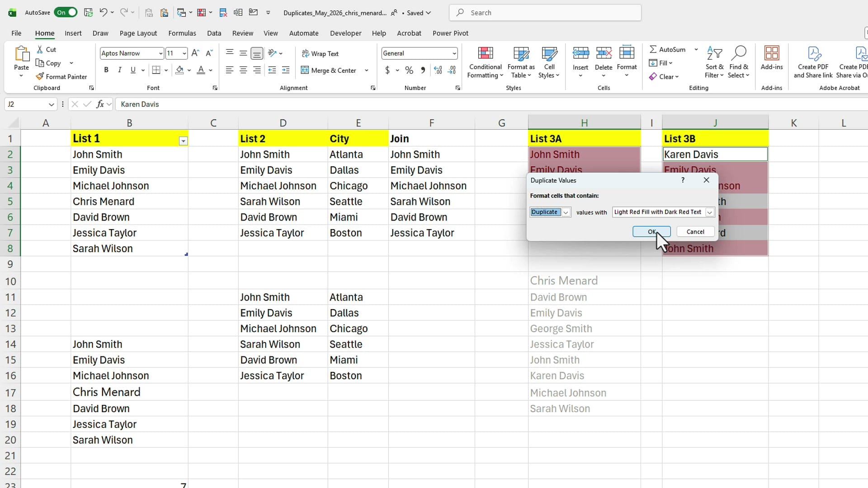
Task: Toggle the AutoSave switch
Action: coord(66,13)
